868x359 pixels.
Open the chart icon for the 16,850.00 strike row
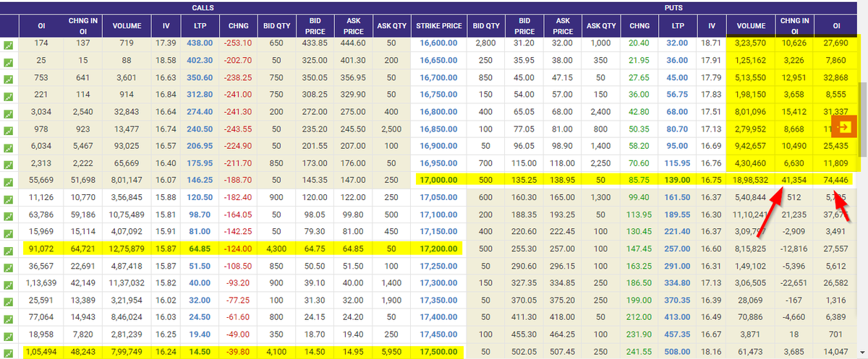tap(9, 130)
